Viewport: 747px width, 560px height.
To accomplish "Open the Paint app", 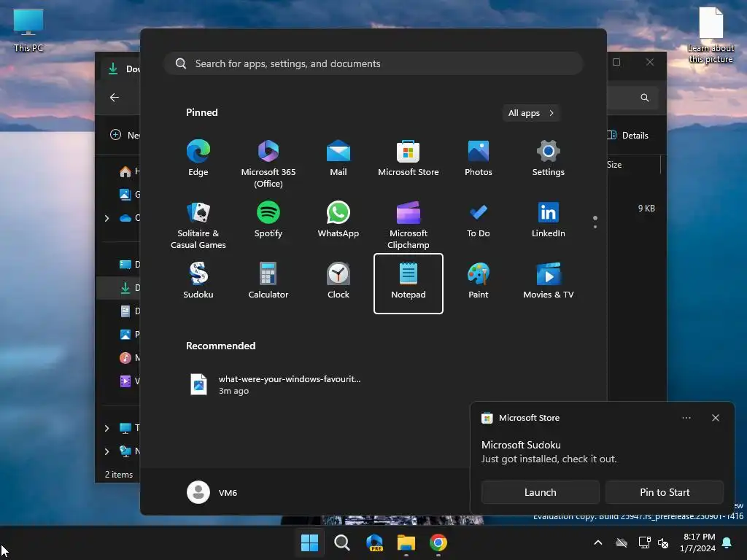I will (479, 281).
